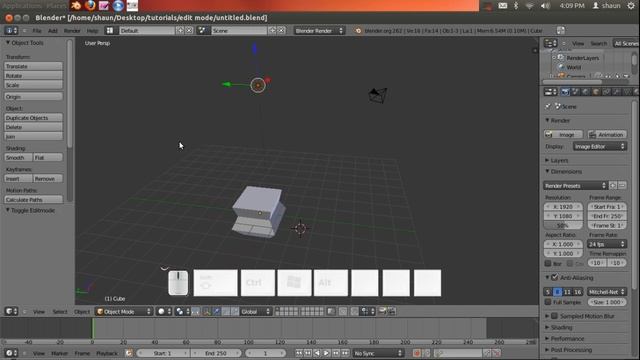The height and width of the screenshot is (360, 640).
Task: Open the Blender info editor type selector
Action: [11, 31]
